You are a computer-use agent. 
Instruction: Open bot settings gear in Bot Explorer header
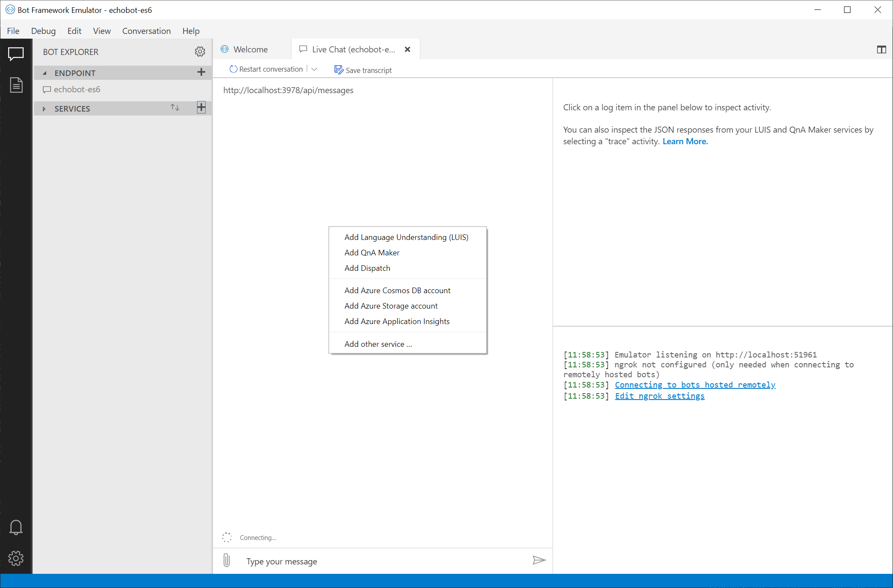pos(200,52)
